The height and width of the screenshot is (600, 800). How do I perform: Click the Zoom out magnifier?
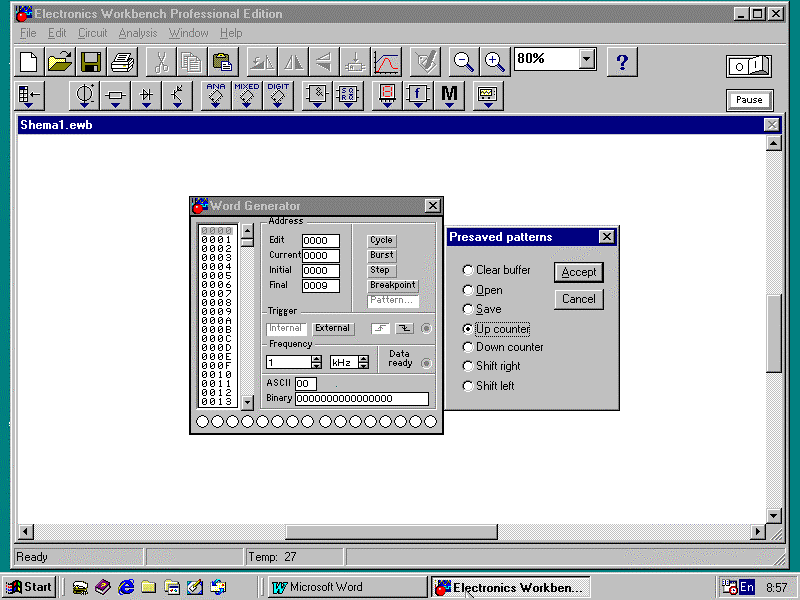[x=464, y=62]
